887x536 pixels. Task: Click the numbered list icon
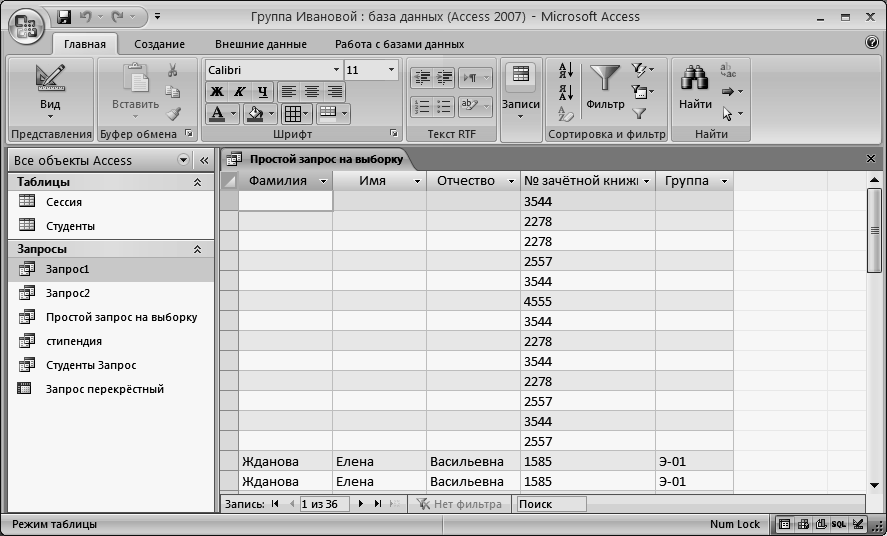422,106
